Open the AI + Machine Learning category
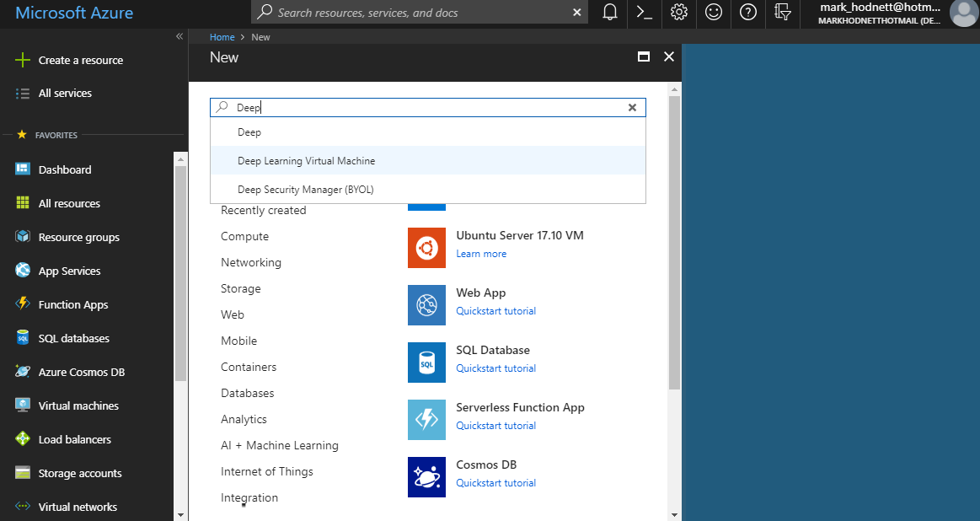The image size is (980, 521). 279,444
